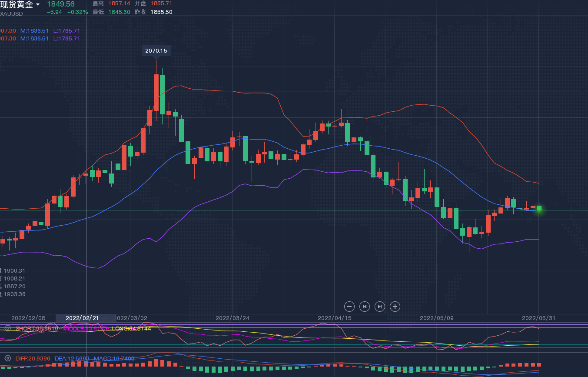Click the DIFF:20.9396 legend value

pyautogui.click(x=33, y=359)
